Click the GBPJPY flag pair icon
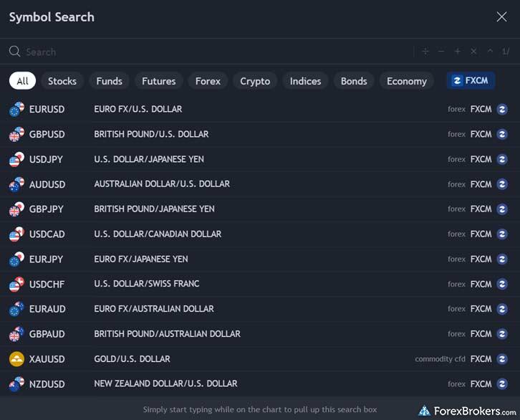Screen dimensions: 520x420 click(x=16, y=209)
